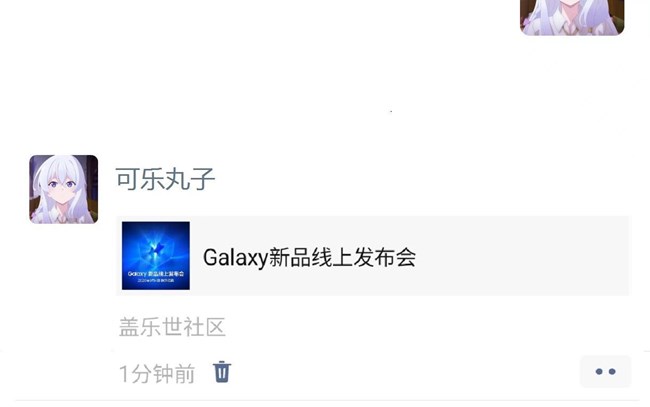The width and height of the screenshot is (650, 407).
Task: Tap the 1分钟前 timestamp
Action: click(x=157, y=373)
